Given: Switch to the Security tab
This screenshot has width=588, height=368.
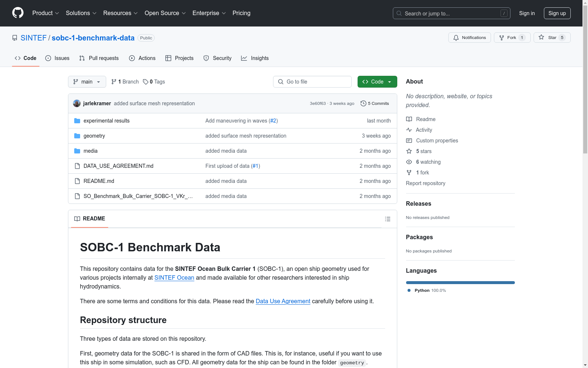Looking at the screenshot, I should pos(218,58).
